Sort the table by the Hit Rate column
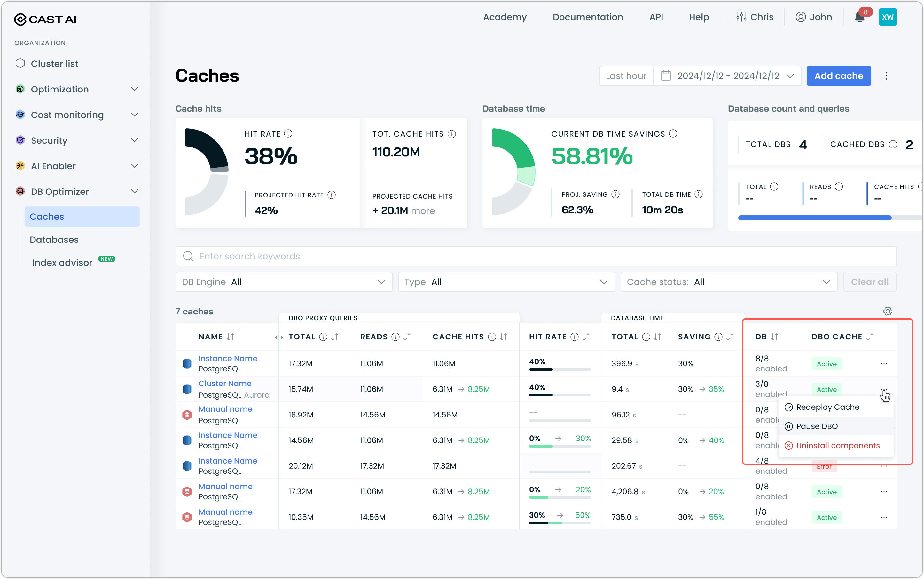 (586, 337)
